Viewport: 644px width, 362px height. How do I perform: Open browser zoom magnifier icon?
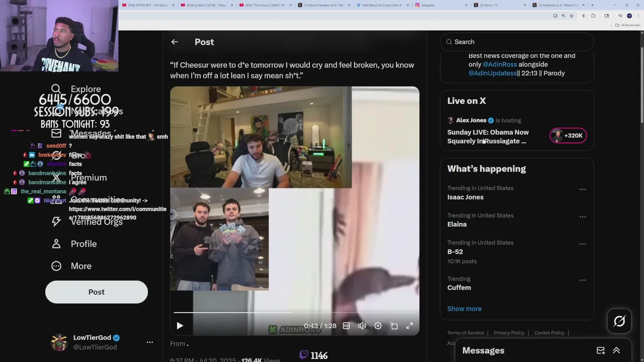(x=563, y=16)
